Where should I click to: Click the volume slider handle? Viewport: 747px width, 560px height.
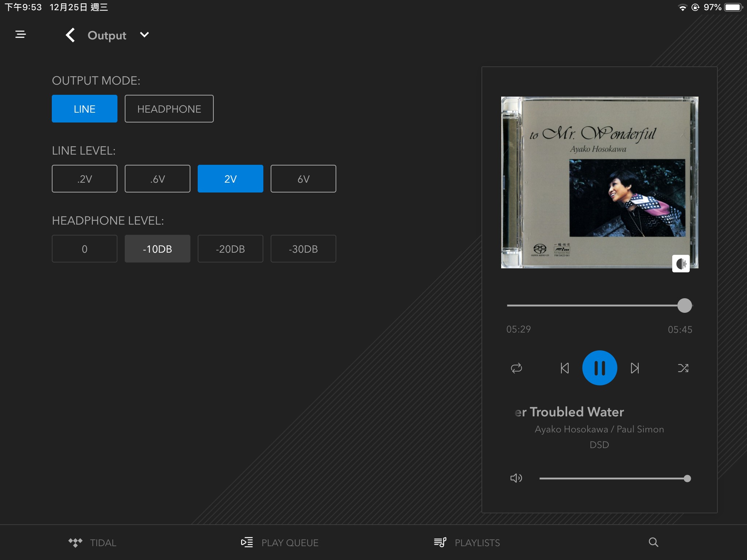click(x=687, y=478)
